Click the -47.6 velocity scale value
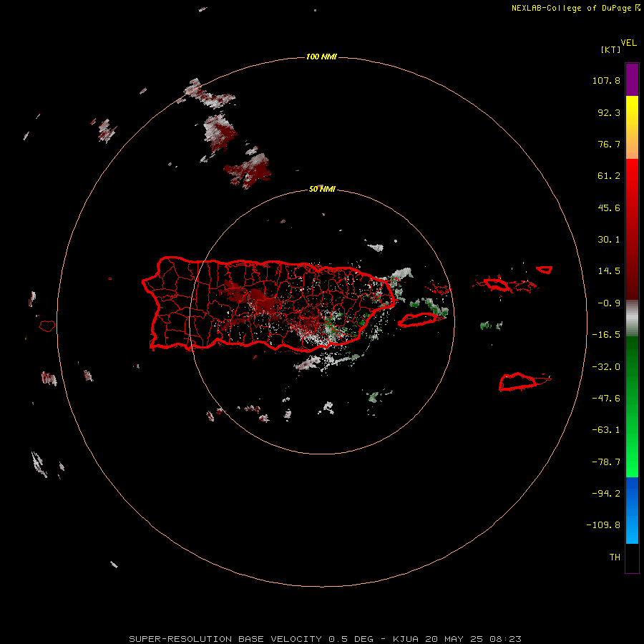This screenshot has height=644, width=644. coord(606,399)
